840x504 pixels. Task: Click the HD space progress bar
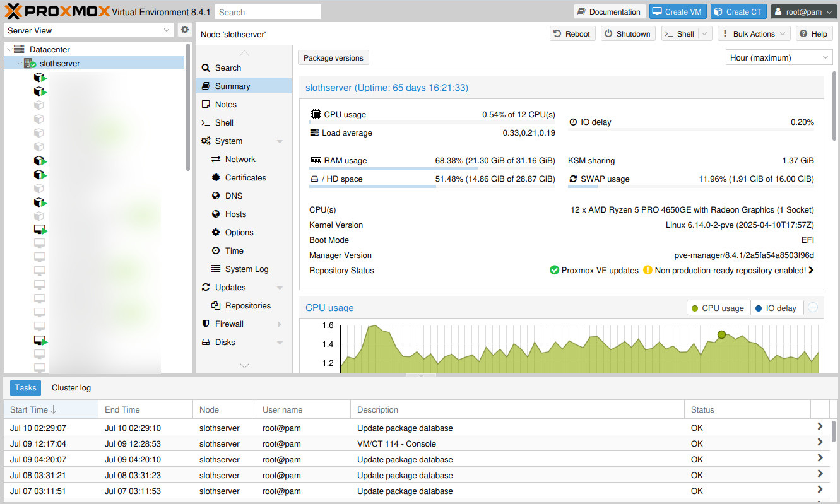(x=432, y=187)
